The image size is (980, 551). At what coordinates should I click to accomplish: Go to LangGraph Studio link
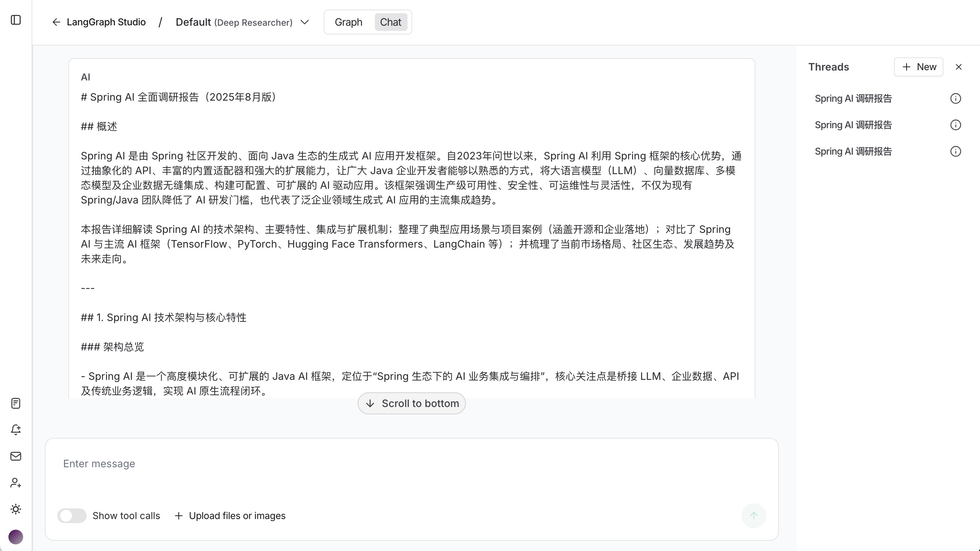[x=106, y=22]
